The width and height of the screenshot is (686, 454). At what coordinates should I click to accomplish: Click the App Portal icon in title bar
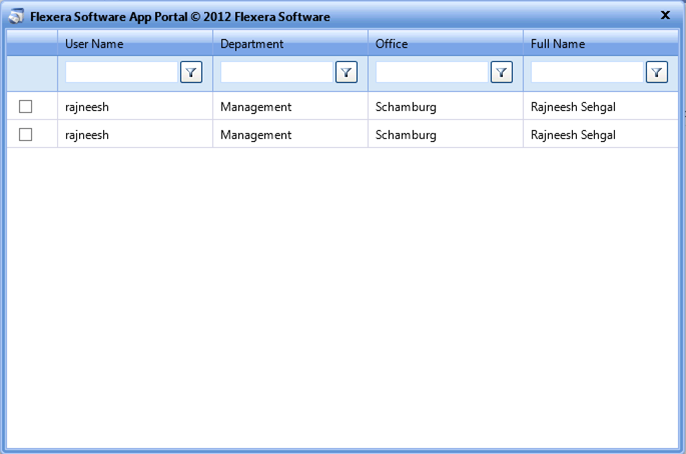(17, 17)
